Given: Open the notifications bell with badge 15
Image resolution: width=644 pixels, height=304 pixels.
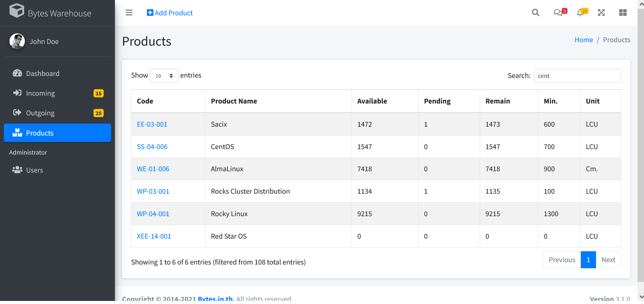Looking at the screenshot, I should pos(582,12).
